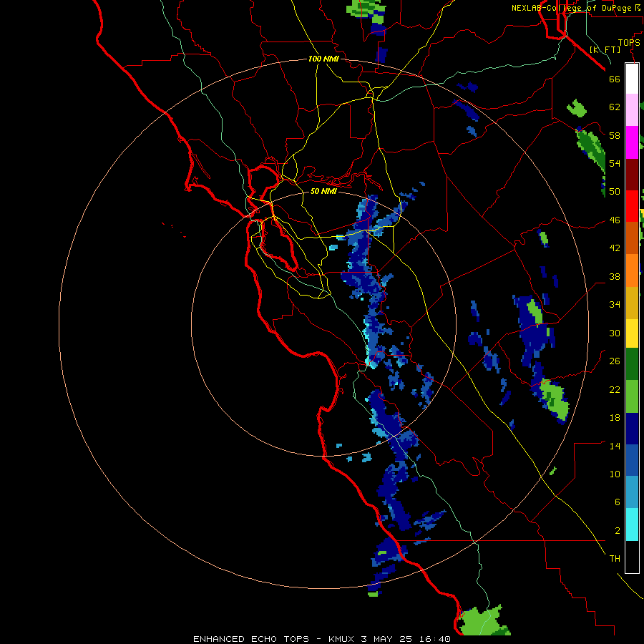This screenshot has height=644, width=644.
Task: Click the 22 value on the legend
Action: click(615, 390)
